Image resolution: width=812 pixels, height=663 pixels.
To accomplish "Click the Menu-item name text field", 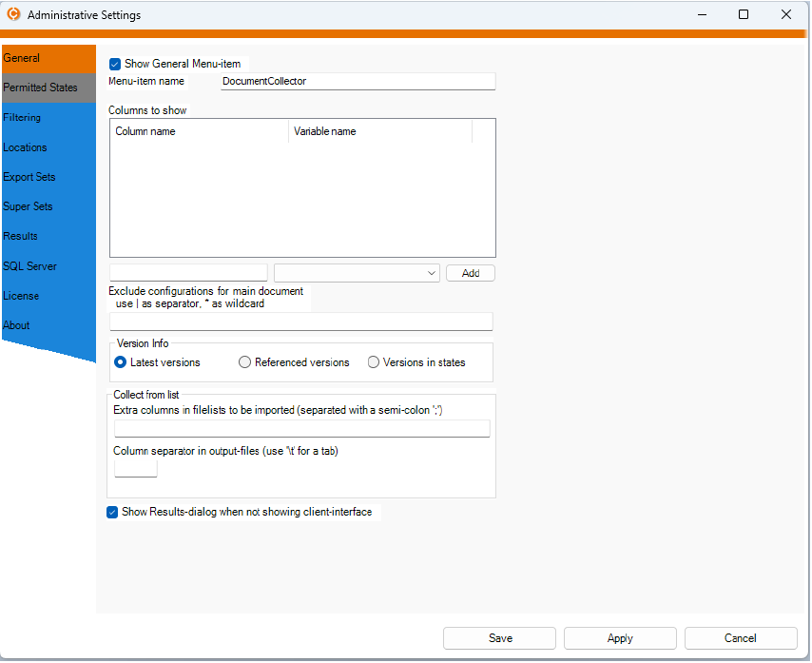I will tap(358, 82).
